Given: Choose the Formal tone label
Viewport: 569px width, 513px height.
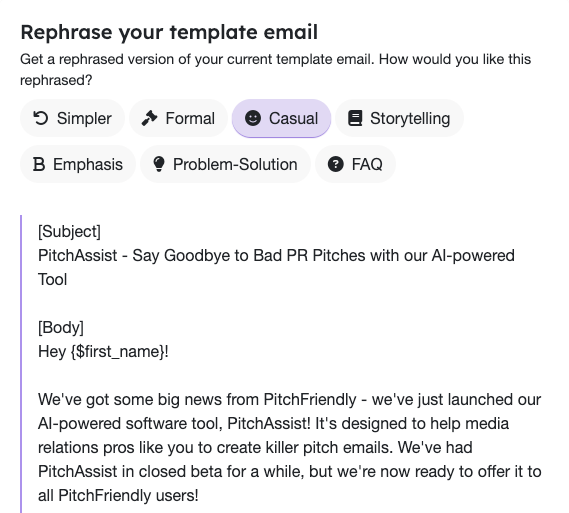Looking at the screenshot, I should click(x=190, y=118).
